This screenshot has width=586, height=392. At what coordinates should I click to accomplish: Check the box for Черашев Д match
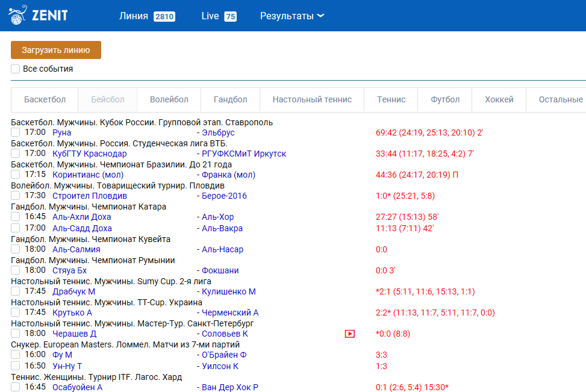(15, 334)
